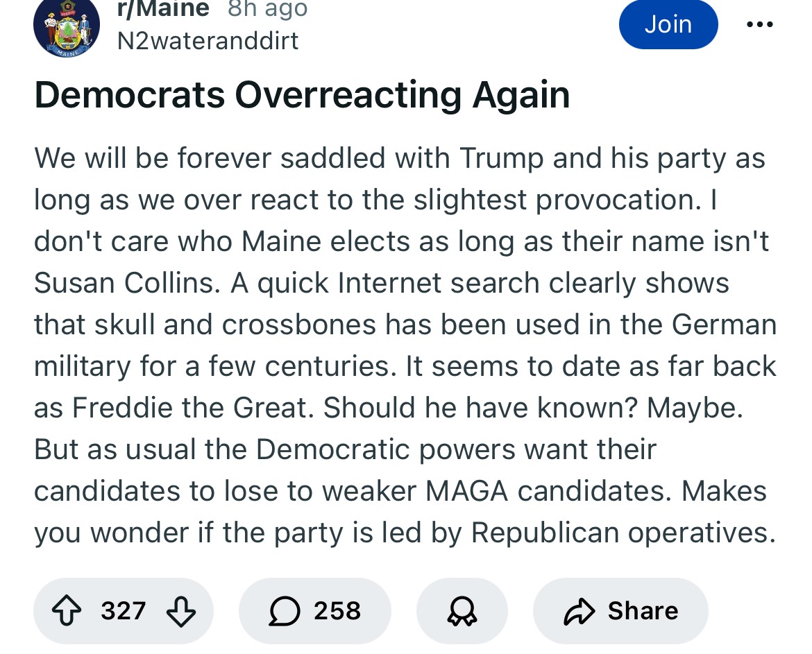Select the 258 comments count
Image resolution: width=812 pixels, height=654 pixels.
tap(337, 611)
